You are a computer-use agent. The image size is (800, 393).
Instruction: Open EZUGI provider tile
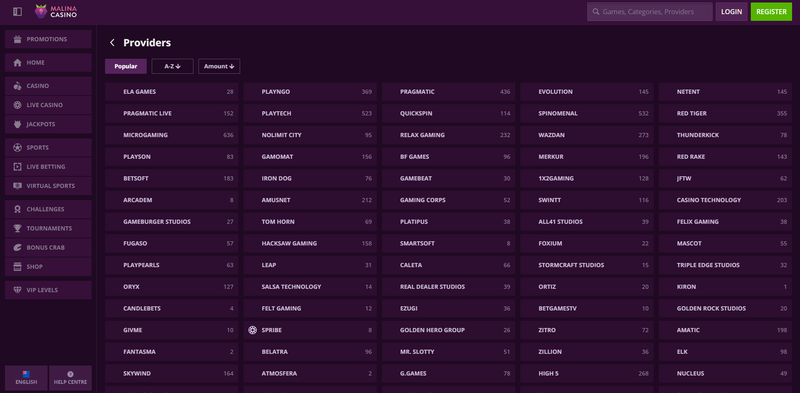click(x=448, y=309)
